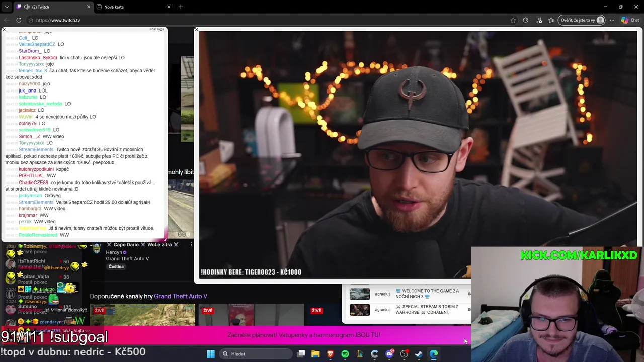Launch File Explorer from the taskbar
This screenshot has width=644, height=362.
[315, 354]
